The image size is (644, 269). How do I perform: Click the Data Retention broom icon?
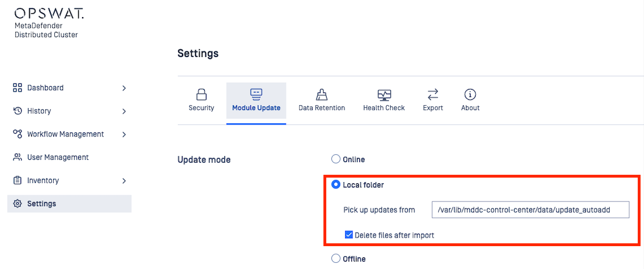321,94
